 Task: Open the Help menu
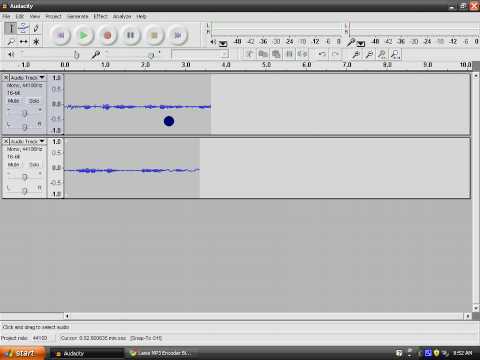pos(141,16)
